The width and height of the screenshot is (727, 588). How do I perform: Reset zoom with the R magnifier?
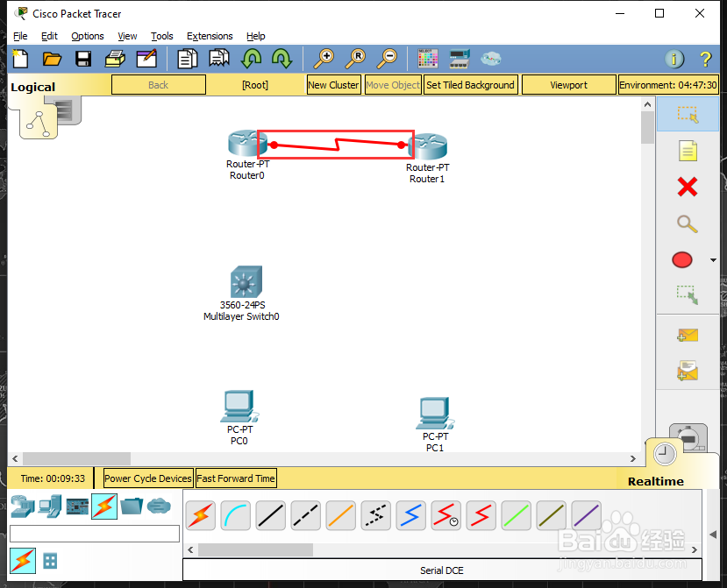tap(356, 59)
